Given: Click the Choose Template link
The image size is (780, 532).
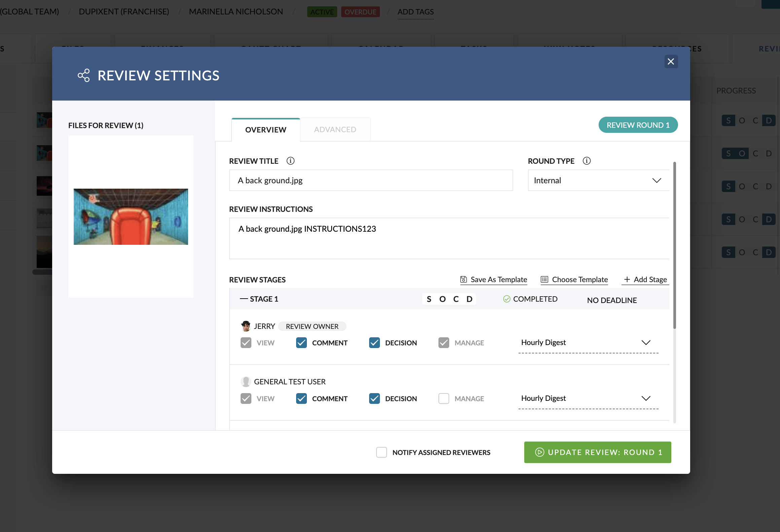Looking at the screenshot, I should 574,279.
